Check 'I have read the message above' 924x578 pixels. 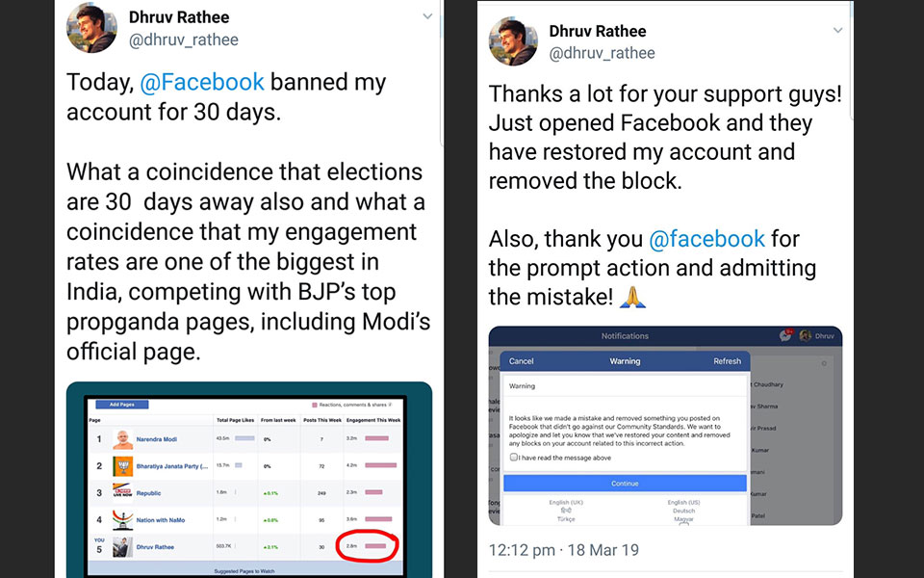coord(514,458)
